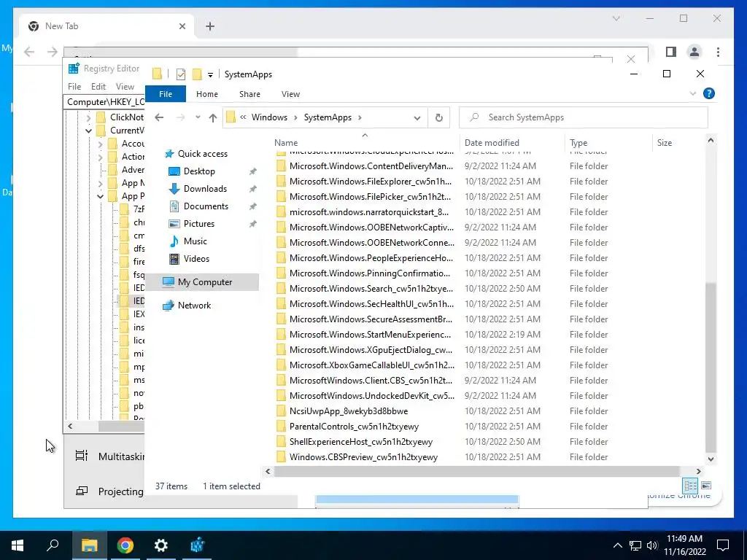This screenshot has width=747, height=560.
Task: Sort by the Date modified column header
Action: click(x=492, y=143)
